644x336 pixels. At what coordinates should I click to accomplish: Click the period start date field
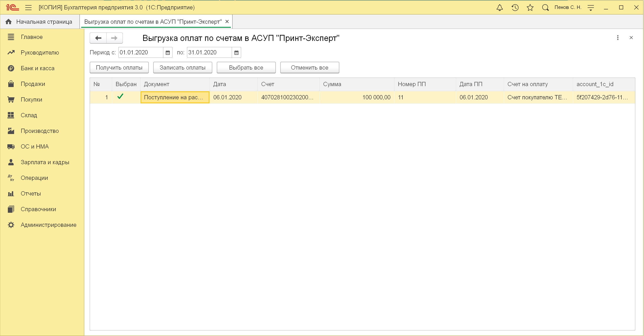click(x=141, y=53)
